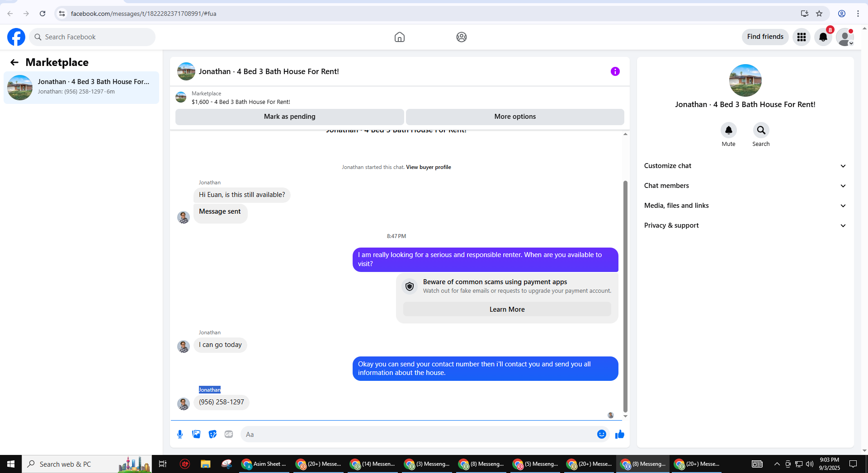Go to the Home feed icon
This screenshot has width=868, height=473.
[x=400, y=37]
